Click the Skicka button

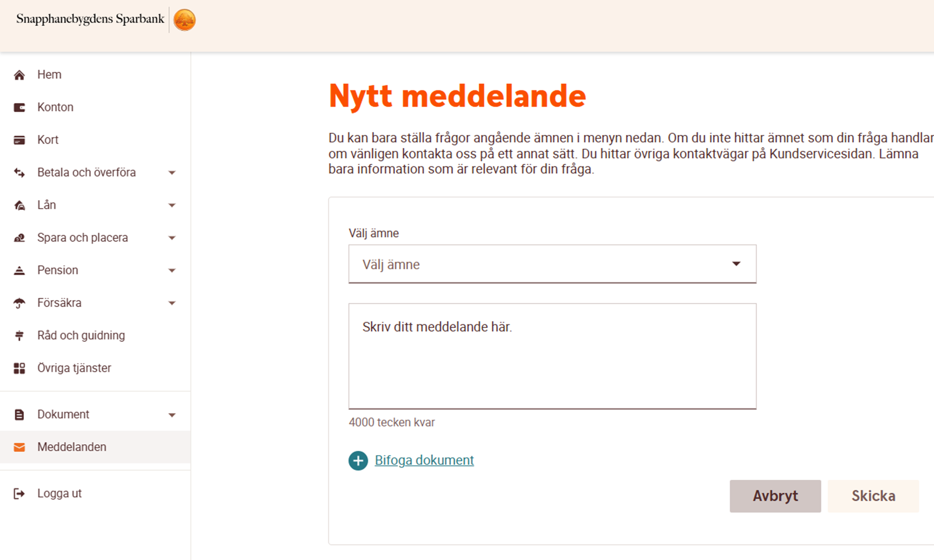point(873,496)
